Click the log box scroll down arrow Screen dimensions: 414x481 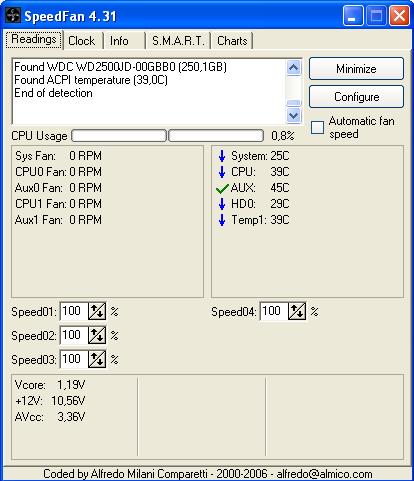click(x=294, y=116)
